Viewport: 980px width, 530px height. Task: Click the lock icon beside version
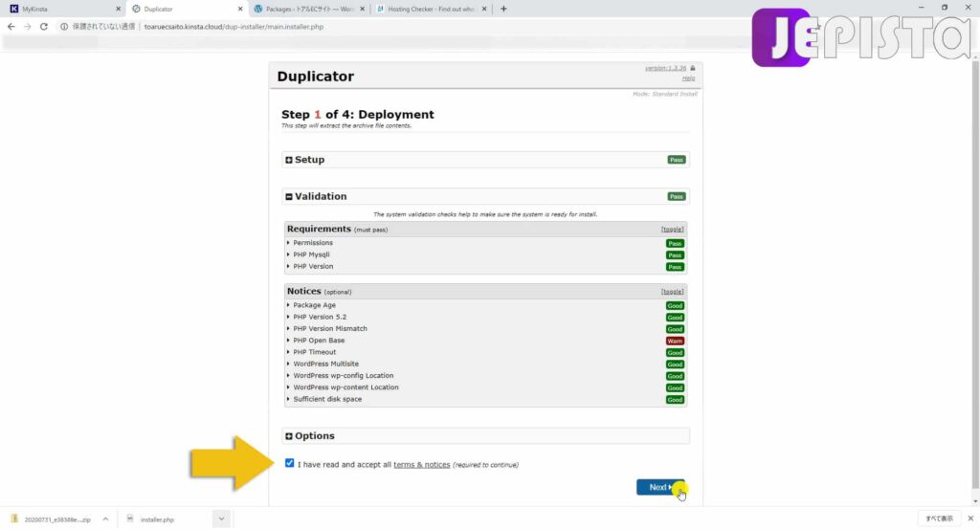point(693,68)
